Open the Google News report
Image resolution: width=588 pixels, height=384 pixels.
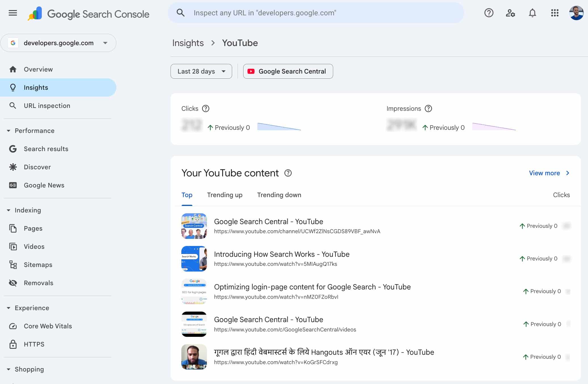tap(44, 185)
